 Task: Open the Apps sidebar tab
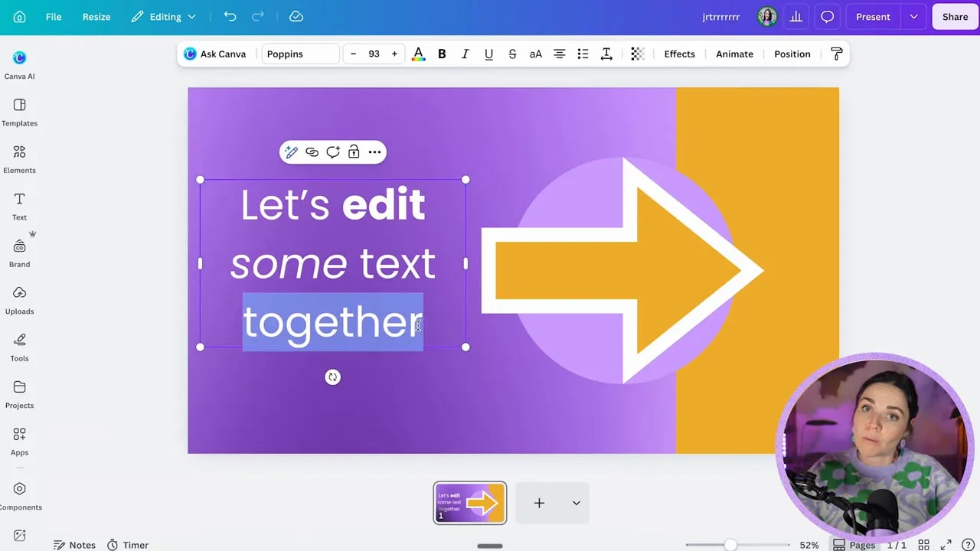pyautogui.click(x=19, y=442)
